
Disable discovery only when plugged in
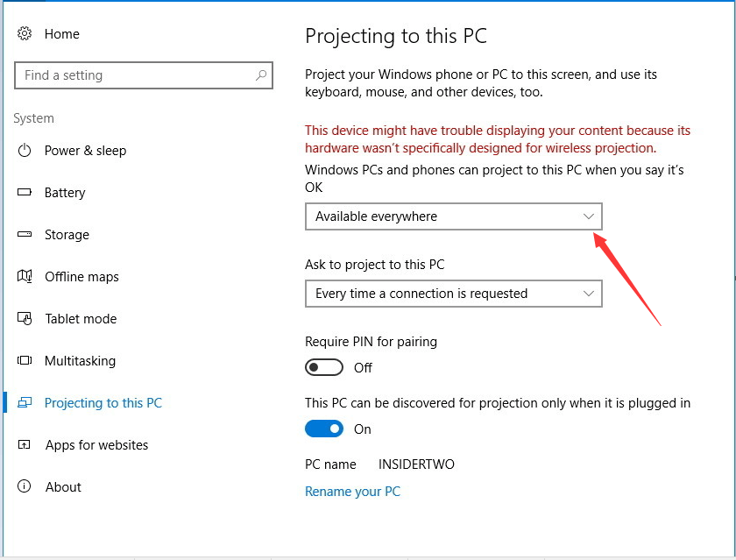(324, 429)
